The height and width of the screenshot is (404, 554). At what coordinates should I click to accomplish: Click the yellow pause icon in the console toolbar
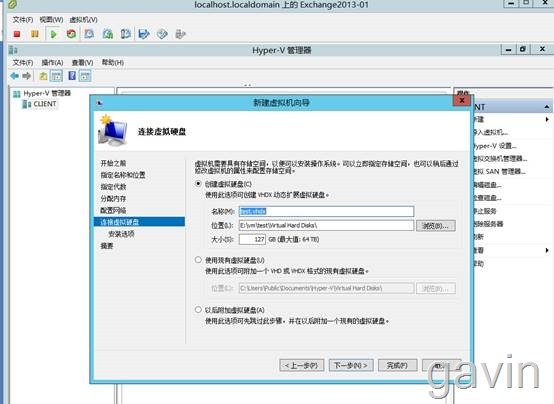[x=35, y=34]
